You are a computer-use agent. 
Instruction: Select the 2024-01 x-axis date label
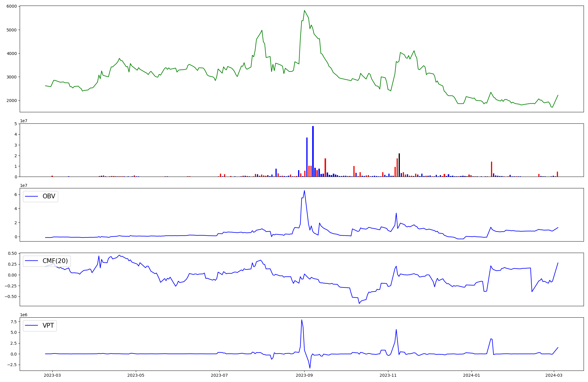(x=472, y=375)
